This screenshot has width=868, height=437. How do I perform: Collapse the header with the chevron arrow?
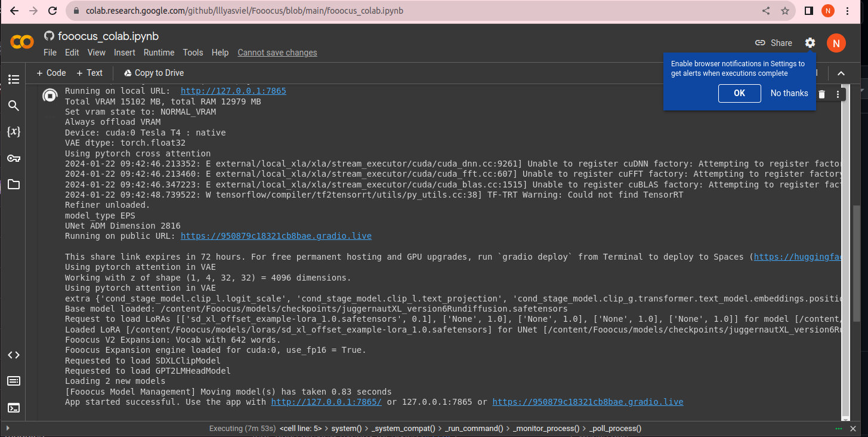coord(841,73)
